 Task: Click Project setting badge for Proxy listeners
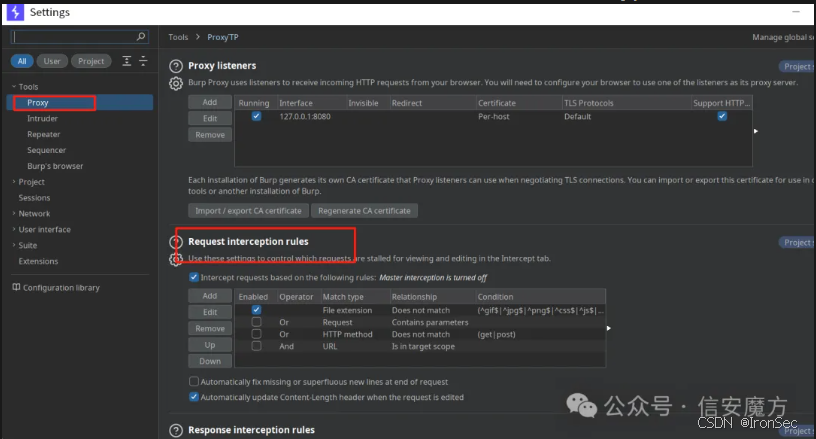click(x=797, y=66)
